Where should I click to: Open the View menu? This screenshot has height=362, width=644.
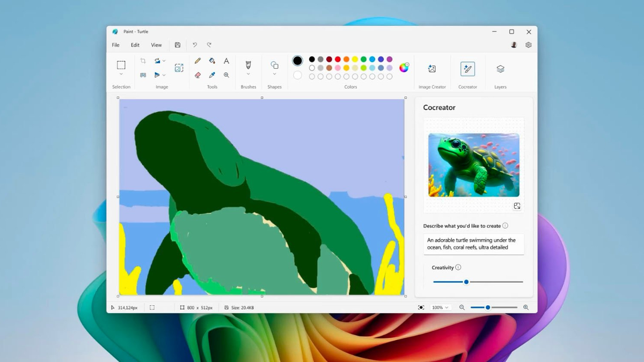coord(156,45)
